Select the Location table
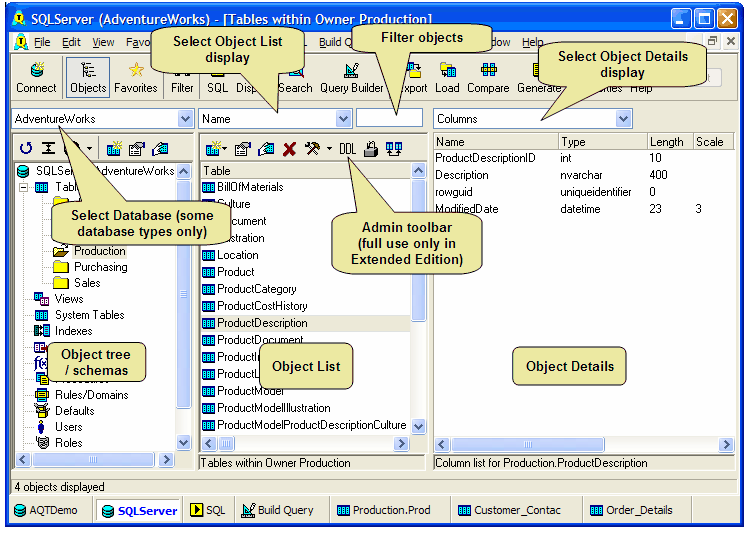The width and height of the screenshot is (749, 533). 237,255
